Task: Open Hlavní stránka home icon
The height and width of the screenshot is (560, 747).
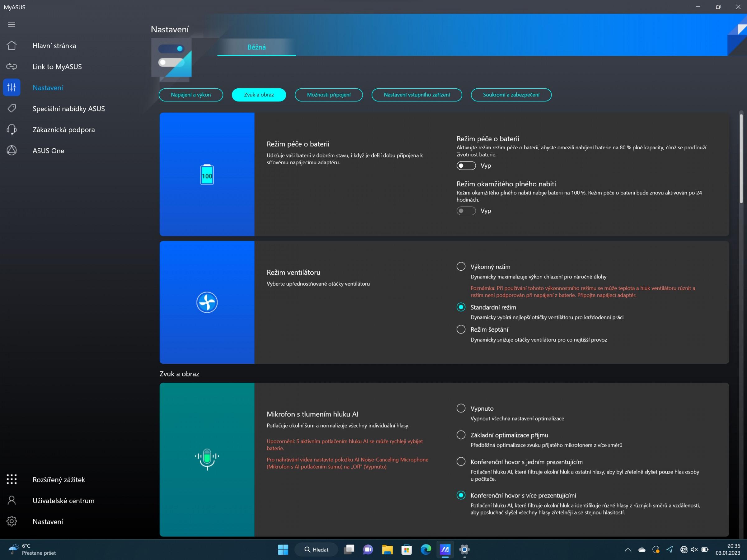Action: 12,45
